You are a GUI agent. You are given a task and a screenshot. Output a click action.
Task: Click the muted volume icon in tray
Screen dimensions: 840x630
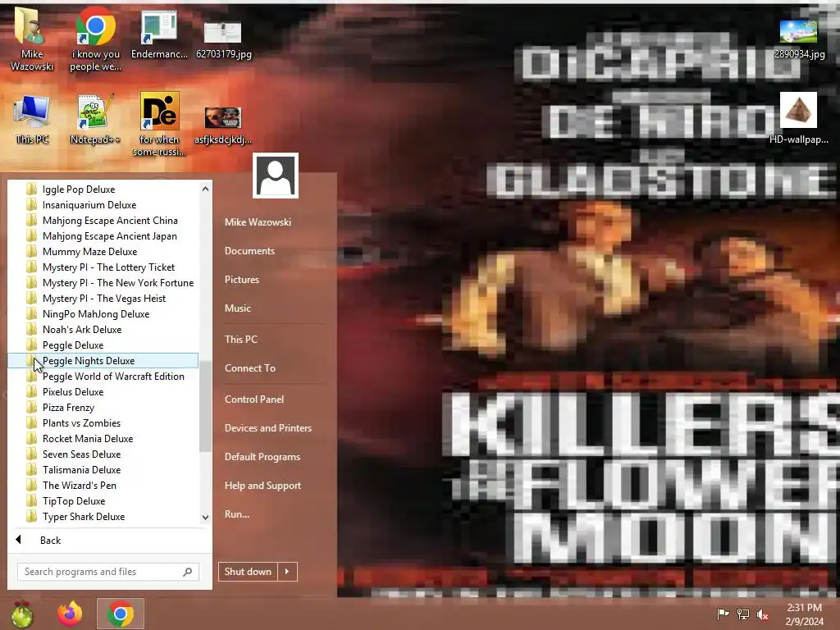[763, 614]
